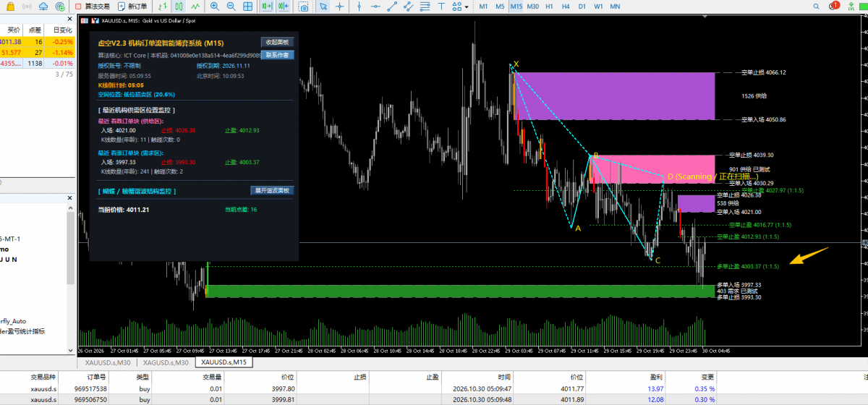Toggle chart auto-scroll to latest bar
This screenshot has height=405, width=868.
coord(266,7)
